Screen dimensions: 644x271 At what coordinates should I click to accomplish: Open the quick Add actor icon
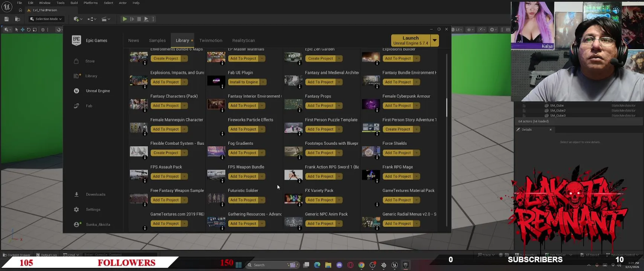(77, 19)
